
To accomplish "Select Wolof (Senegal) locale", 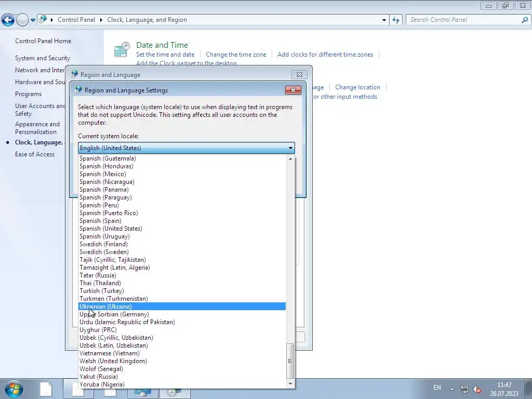I will click(x=182, y=369).
